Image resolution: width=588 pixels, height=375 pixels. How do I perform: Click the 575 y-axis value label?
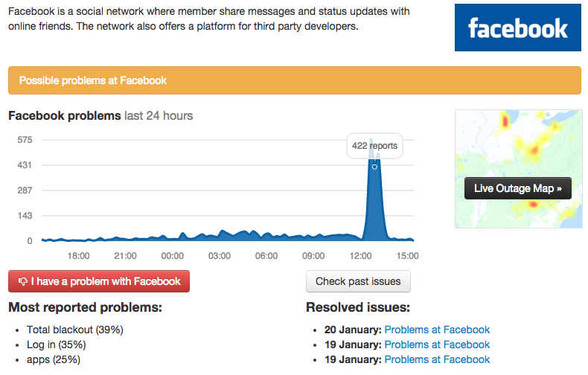click(25, 139)
